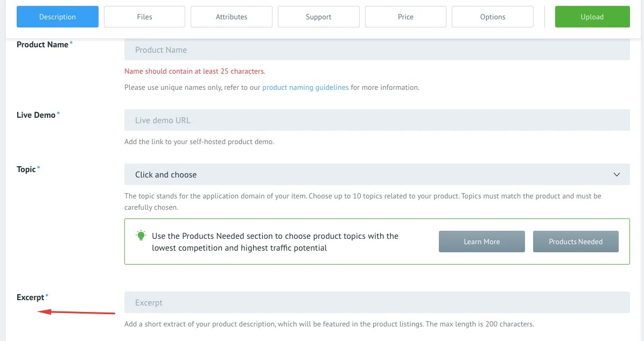The width and height of the screenshot is (644, 341).
Task: Switch to the Files tab
Action: click(x=144, y=17)
